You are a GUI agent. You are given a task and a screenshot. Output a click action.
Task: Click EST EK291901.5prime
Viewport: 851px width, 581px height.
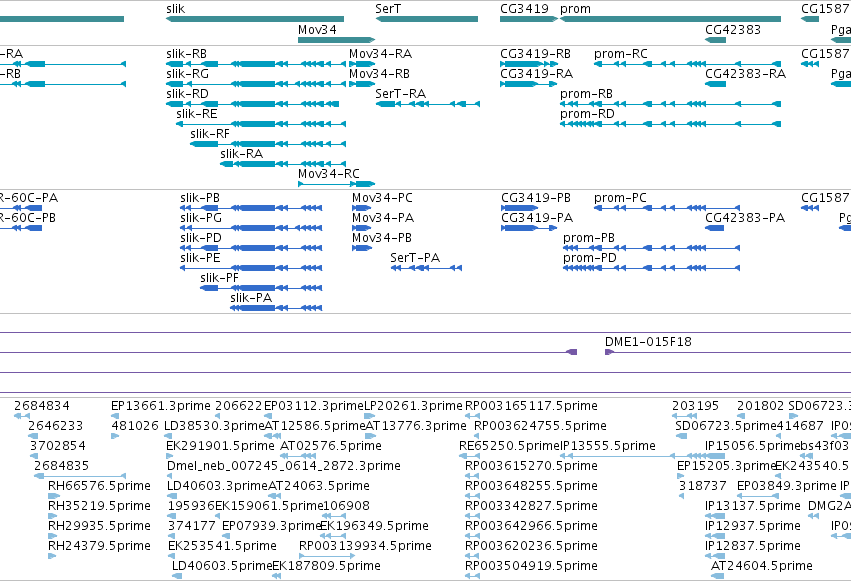pyautogui.click(x=220, y=446)
